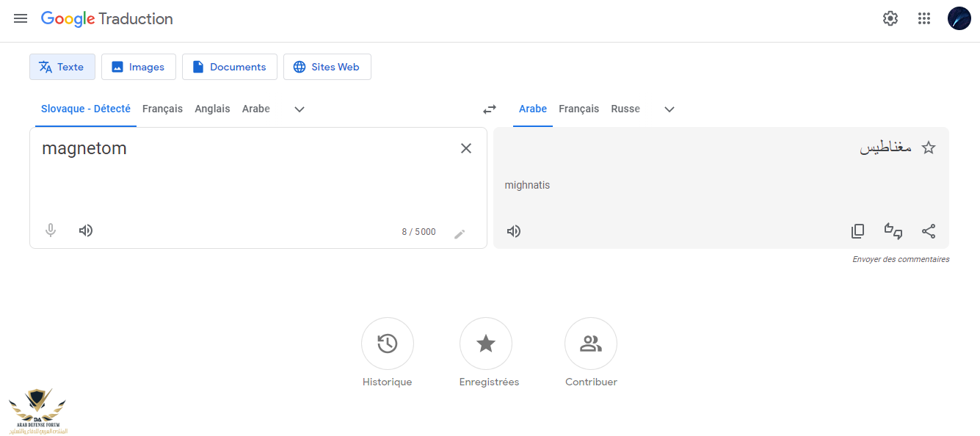The height and width of the screenshot is (436, 980).
Task: Open the Settings gear
Action: [890, 18]
